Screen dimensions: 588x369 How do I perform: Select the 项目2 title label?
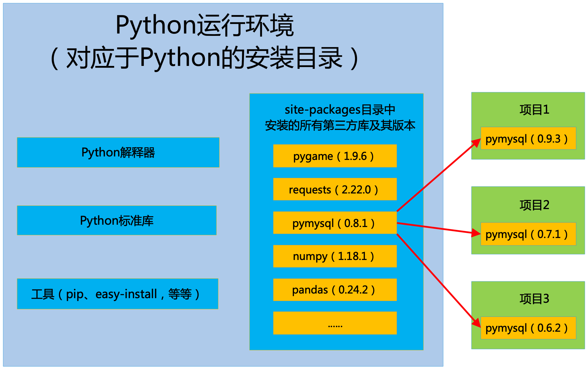click(x=534, y=205)
